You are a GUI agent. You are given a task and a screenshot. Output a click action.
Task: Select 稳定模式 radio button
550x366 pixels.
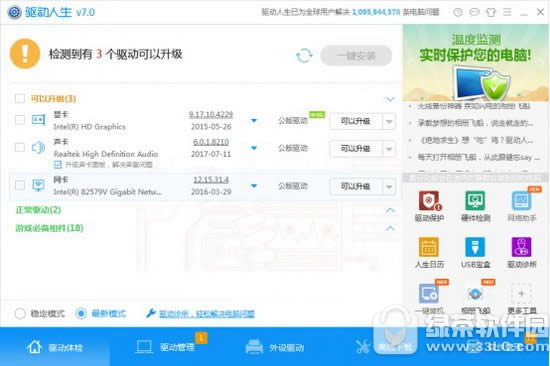coord(20,313)
